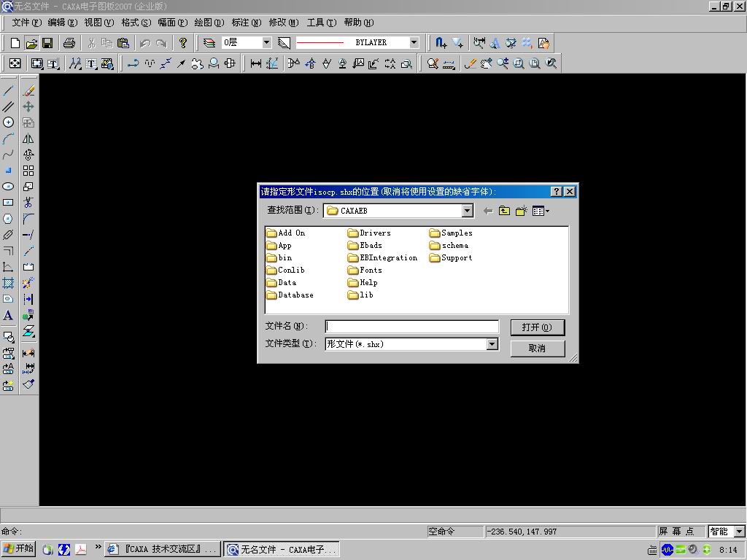
Task: Click the 文件名 input field
Action: (411, 326)
